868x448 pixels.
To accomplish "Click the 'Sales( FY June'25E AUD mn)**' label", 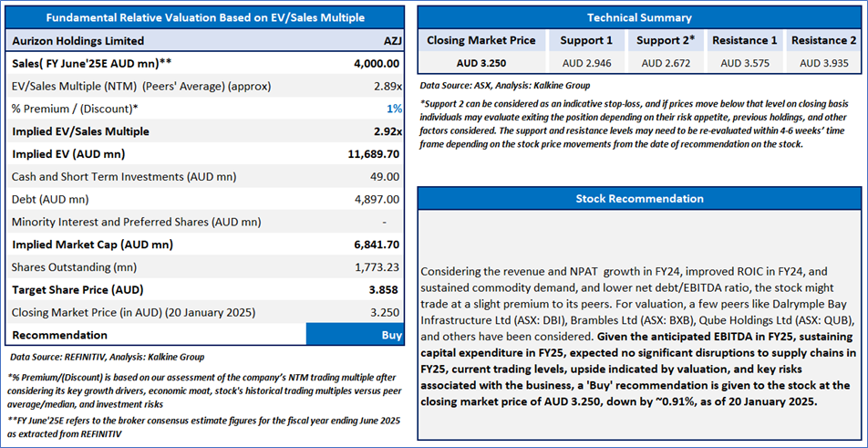I will pyautogui.click(x=91, y=64).
